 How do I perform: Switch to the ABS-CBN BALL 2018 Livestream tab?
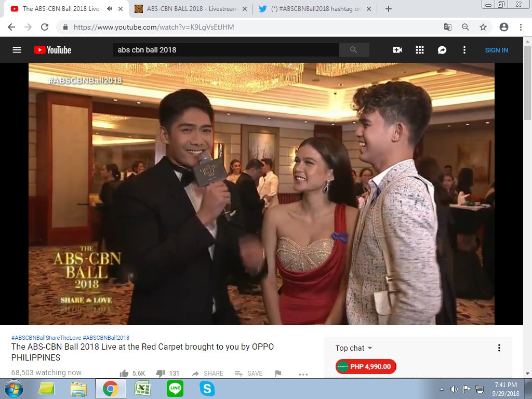tap(191, 9)
